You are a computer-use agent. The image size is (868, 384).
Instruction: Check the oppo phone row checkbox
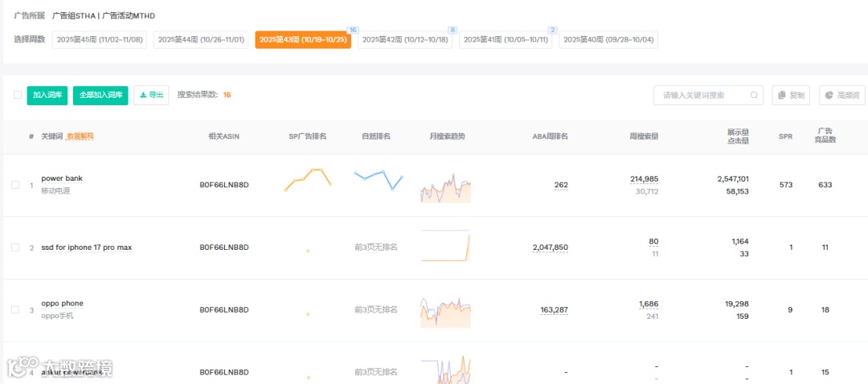click(15, 310)
